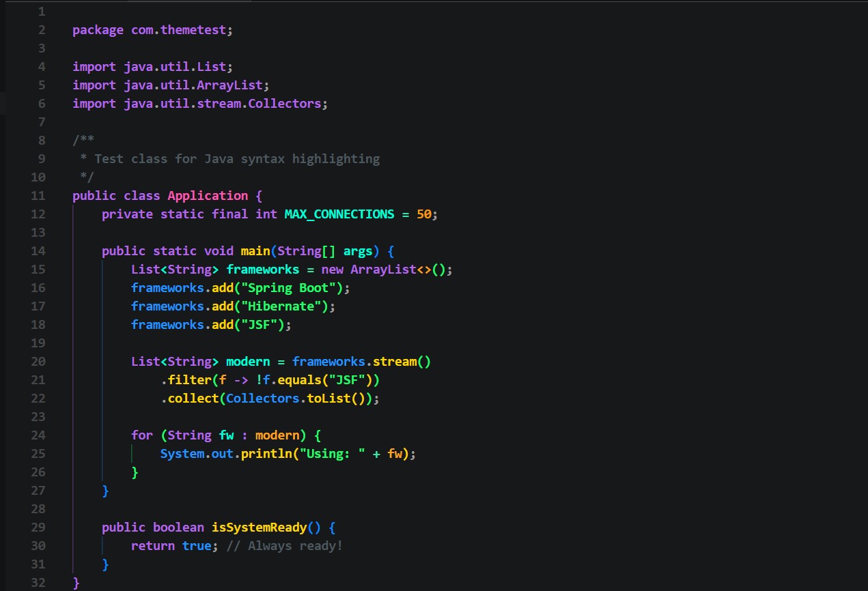Click the number 50 on line 12

(423, 214)
